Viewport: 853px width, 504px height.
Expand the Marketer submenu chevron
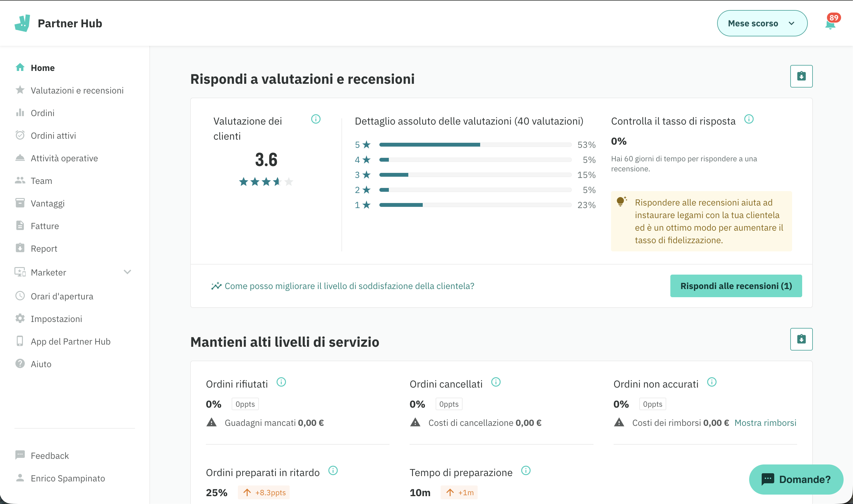[127, 272]
